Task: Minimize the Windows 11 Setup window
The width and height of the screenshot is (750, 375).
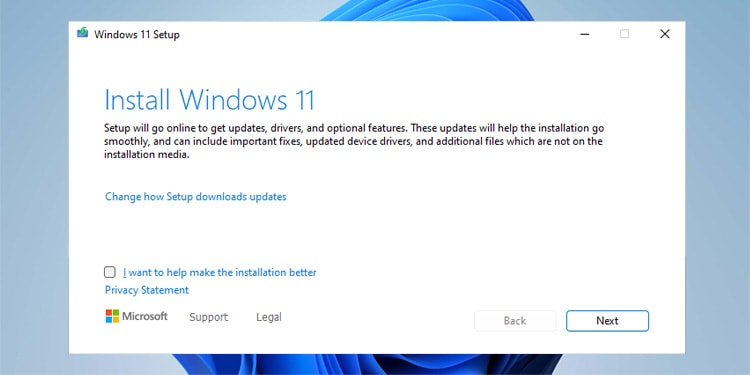Action: (585, 34)
